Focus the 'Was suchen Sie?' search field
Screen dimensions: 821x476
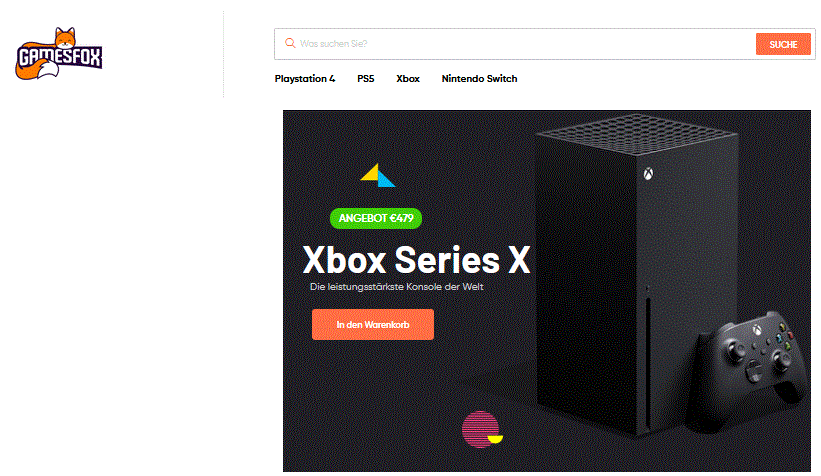[x=514, y=44]
